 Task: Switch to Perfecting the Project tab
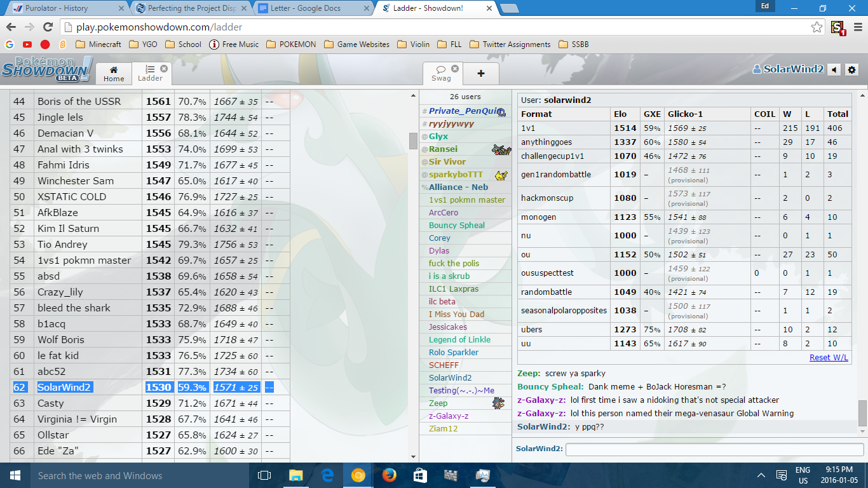[189, 9]
